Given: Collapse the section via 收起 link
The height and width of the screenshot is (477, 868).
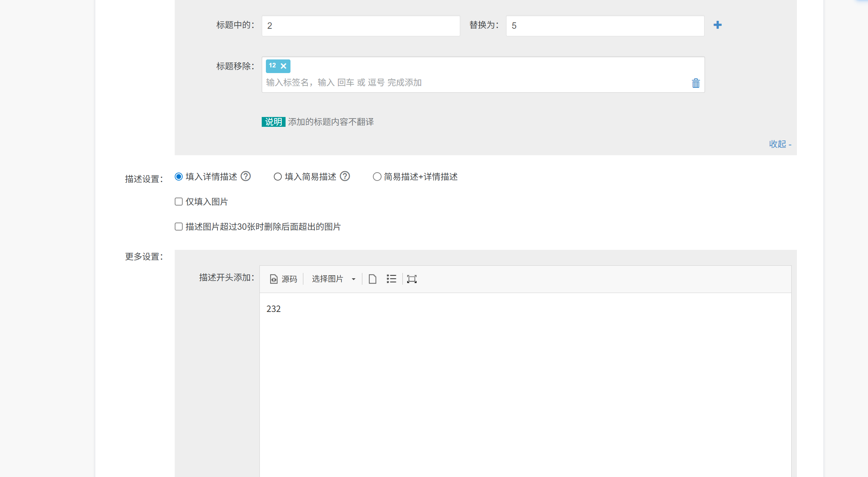Looking at the screenshot, I should point(780,144).
